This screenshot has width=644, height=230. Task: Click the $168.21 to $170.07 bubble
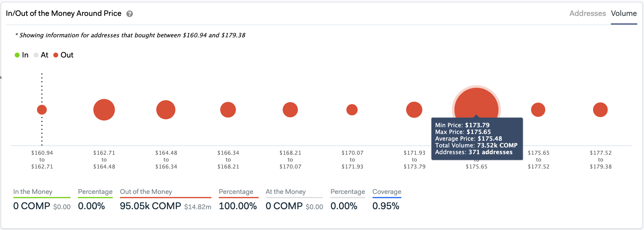click(x=290, y=109)
